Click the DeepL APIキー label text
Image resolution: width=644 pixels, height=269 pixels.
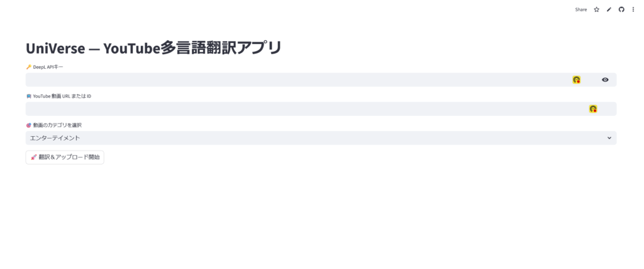click(48, 67)
